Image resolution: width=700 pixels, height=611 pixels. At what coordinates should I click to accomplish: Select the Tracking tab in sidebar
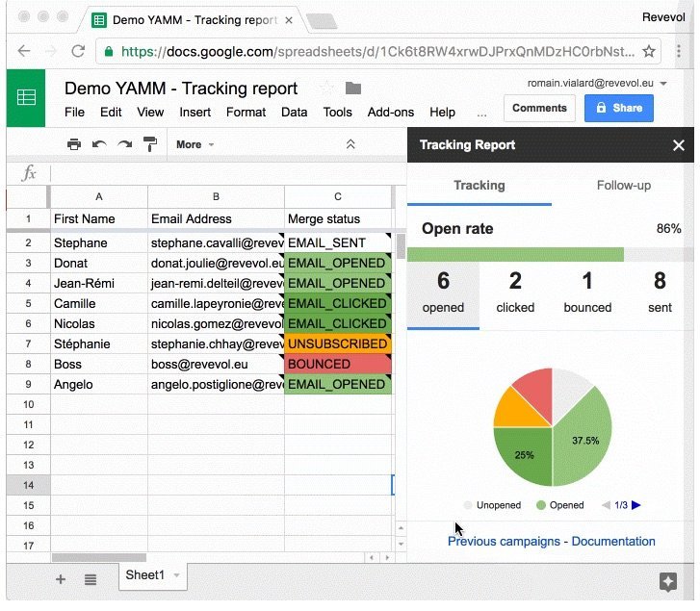(x=480, y=185)
